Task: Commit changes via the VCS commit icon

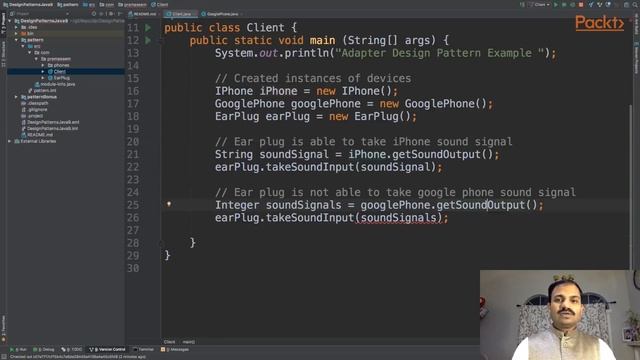Action: 600,5
